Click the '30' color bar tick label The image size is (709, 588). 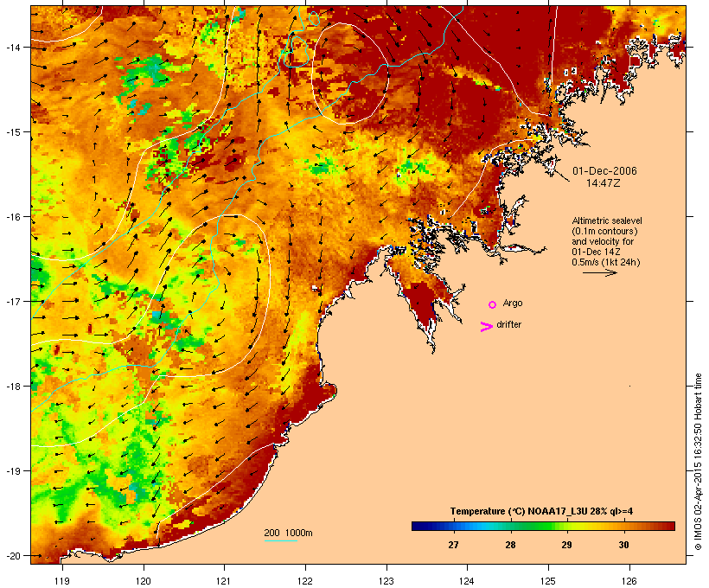(x=623, y=545)
